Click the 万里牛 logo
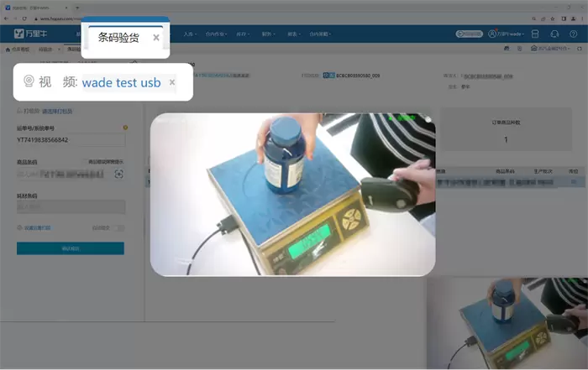This screenshot has width=588, height=370. (x=31, y=34)
